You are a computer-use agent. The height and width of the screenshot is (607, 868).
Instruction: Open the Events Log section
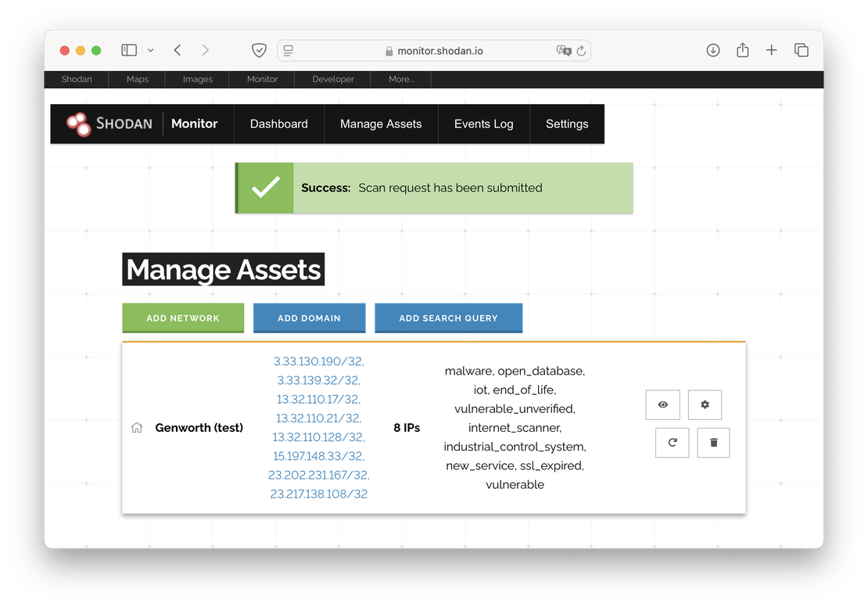[483, 124]
